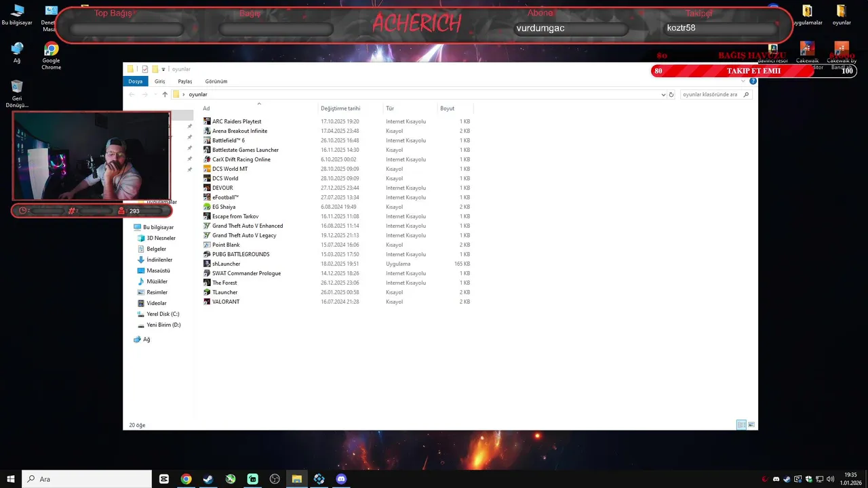The height and width of the screenshot is (488, 868).
Task: Open CapCut from the taskbar
Action: (164, 479)
